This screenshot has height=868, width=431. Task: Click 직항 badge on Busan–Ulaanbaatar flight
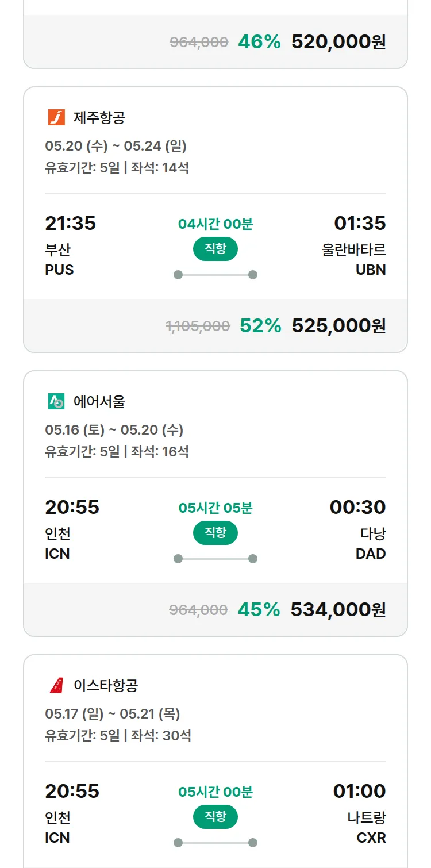pos(215,249)
